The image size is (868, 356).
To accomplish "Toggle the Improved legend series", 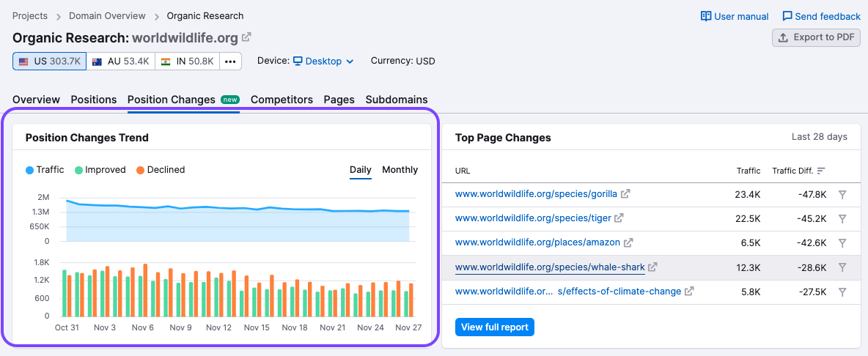I will tap(100, 170).
